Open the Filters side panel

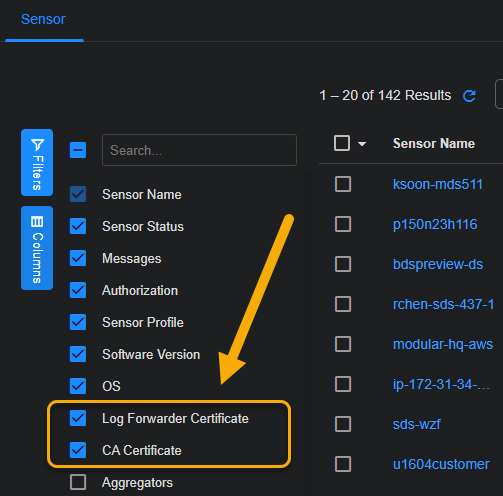coord(37,162)
